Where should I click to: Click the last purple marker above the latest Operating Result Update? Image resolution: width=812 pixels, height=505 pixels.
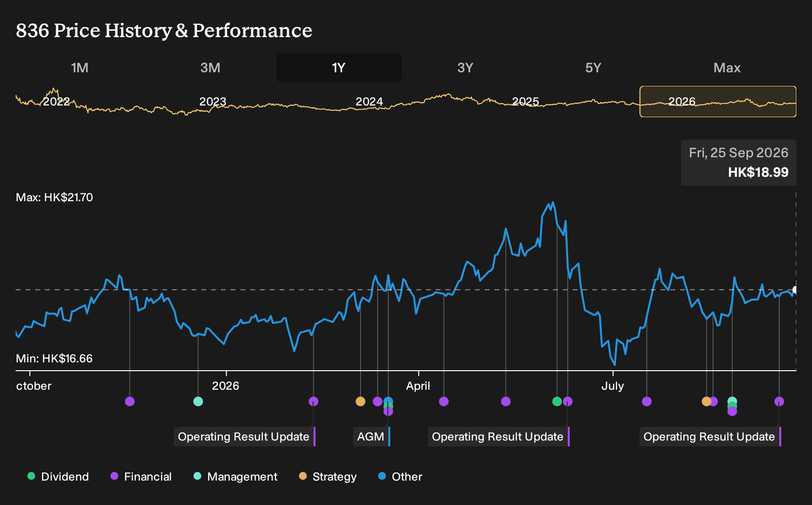pos(779,401)
